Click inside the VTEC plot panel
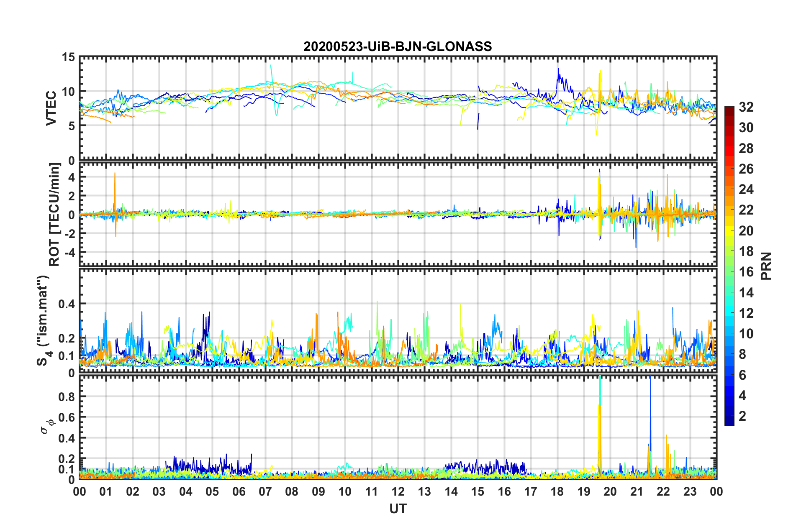 click(x=398, y=108)
